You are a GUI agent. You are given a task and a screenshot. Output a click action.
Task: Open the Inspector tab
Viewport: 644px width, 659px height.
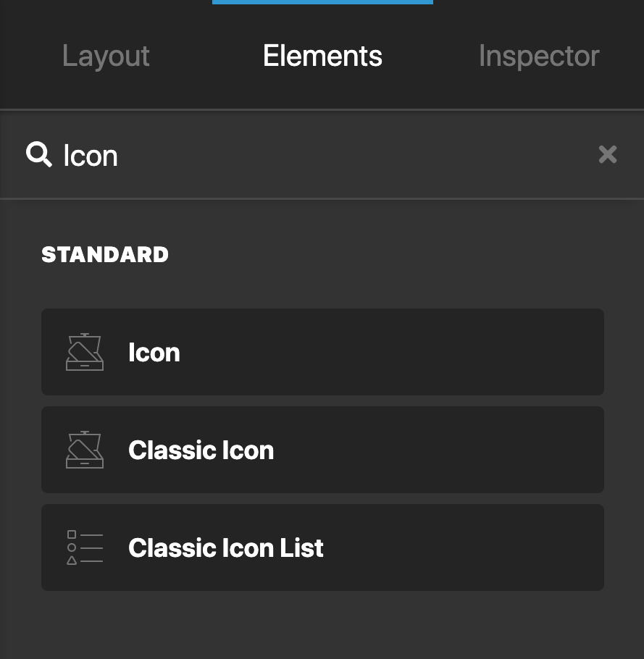point(539,55)
